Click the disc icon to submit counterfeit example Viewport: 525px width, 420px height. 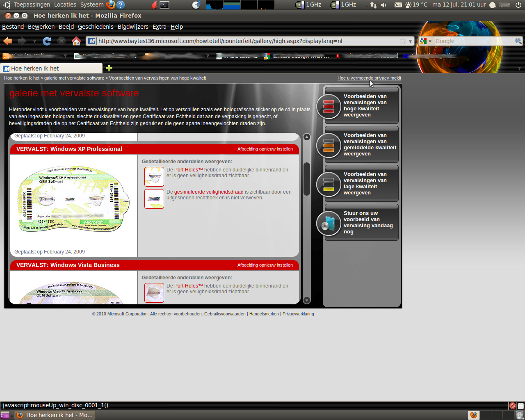(x=329, y=224)
